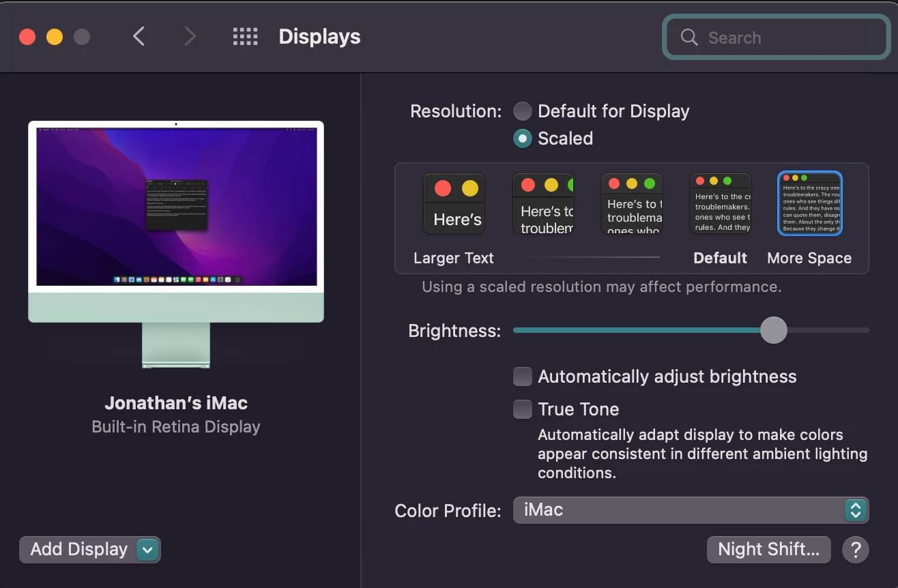Minimize the Displays window
This screenshot has height=588, width=898.
[x=55, y=37]
